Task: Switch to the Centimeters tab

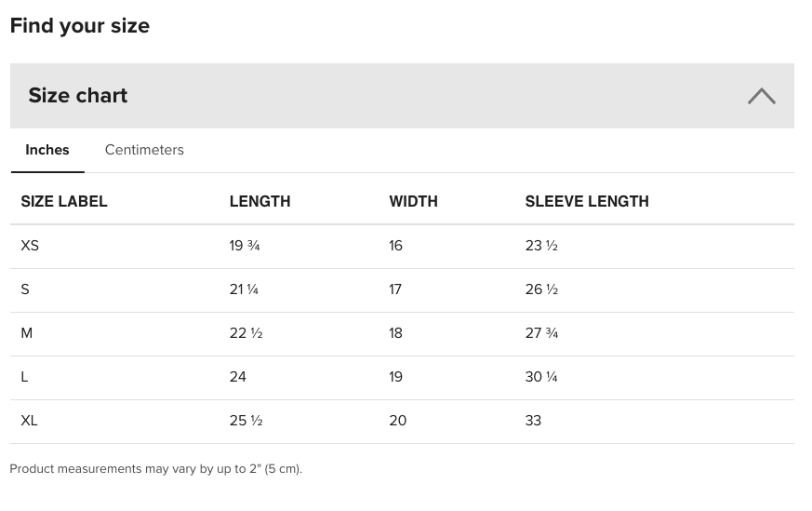Action: [144, 150]
